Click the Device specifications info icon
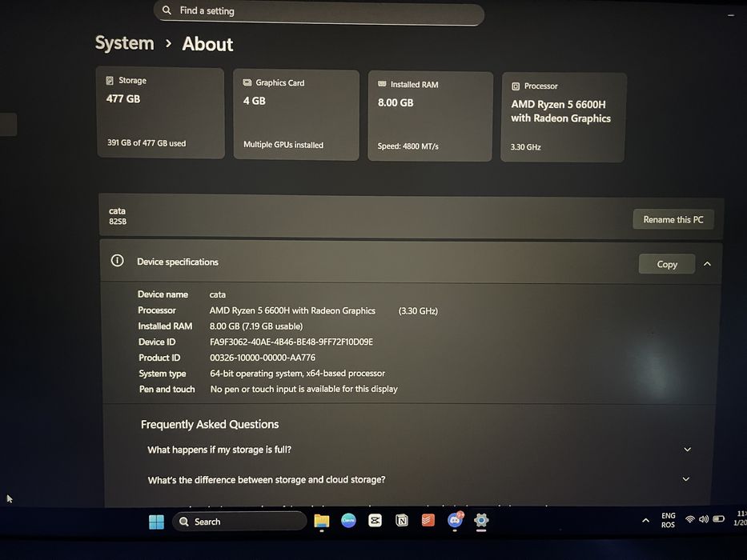The width and height of the screenshot is (747, 560). tap(117, 261)
